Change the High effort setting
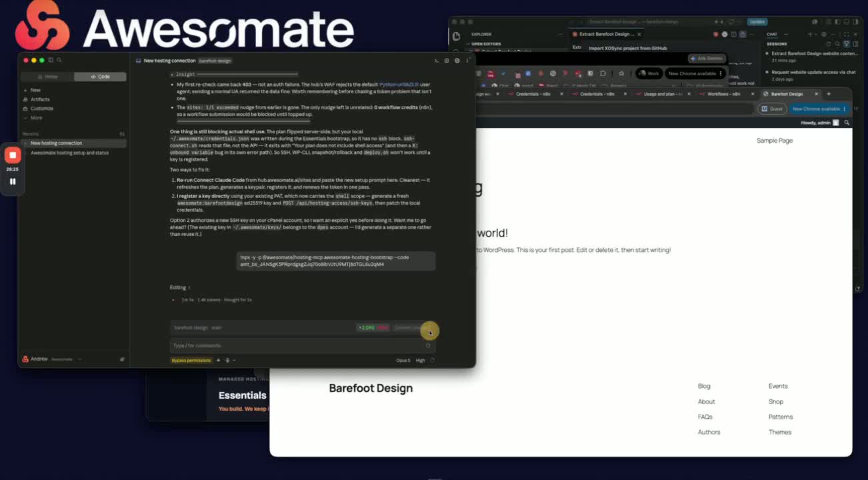This screenshot has width=868, height=480. [x=421, y=361]
